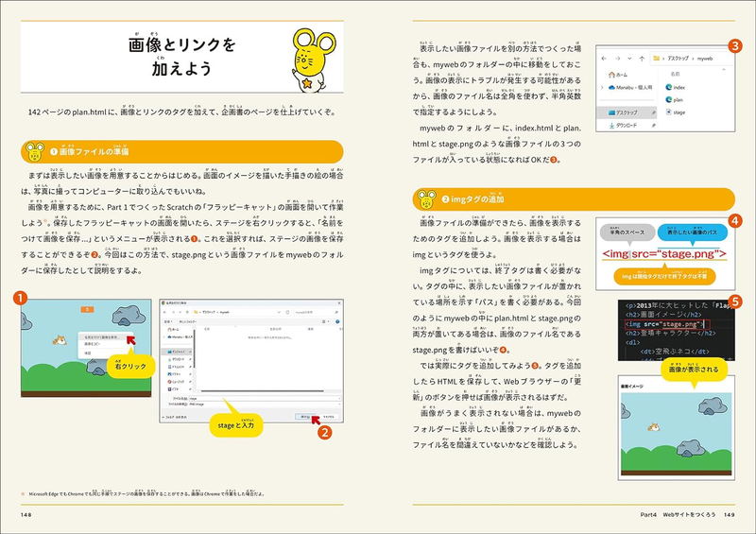Click the 名前 column header in the explorer window

click(676, 75)
